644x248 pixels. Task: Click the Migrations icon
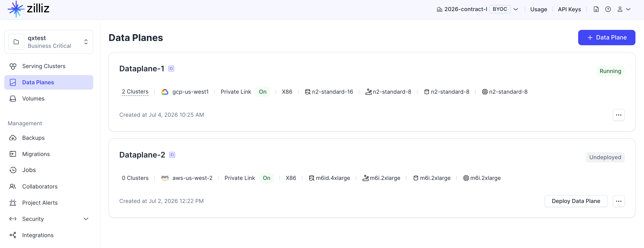pos(13,154)
